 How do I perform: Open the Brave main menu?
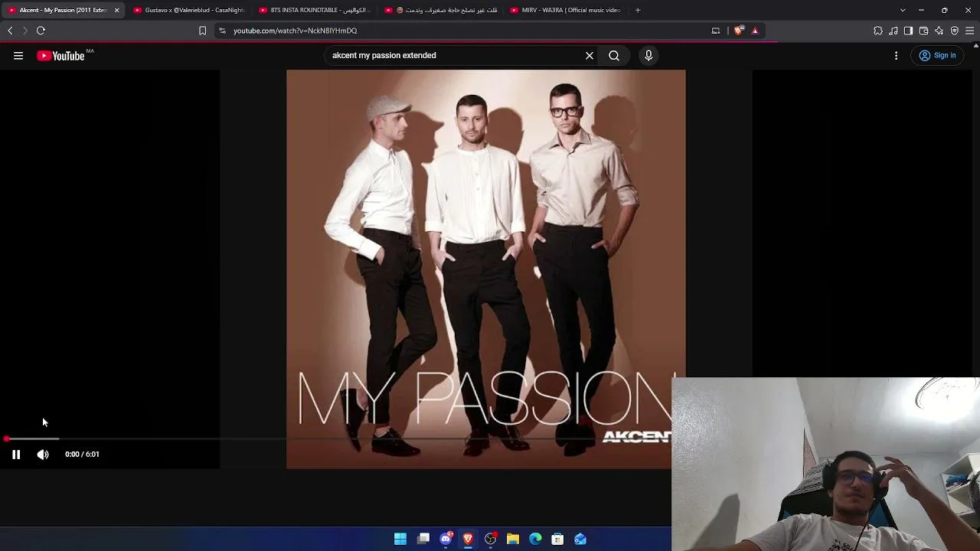click(969, 31)
